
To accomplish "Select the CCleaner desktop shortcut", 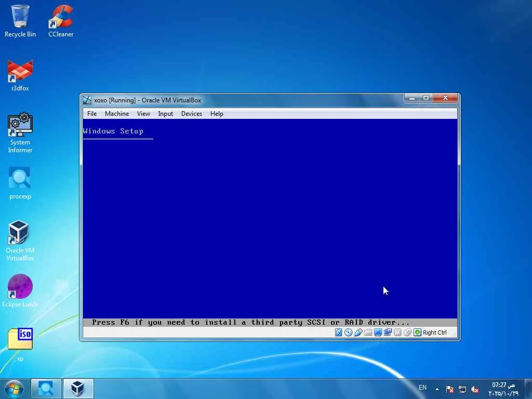I will click(x=61, y=21).
